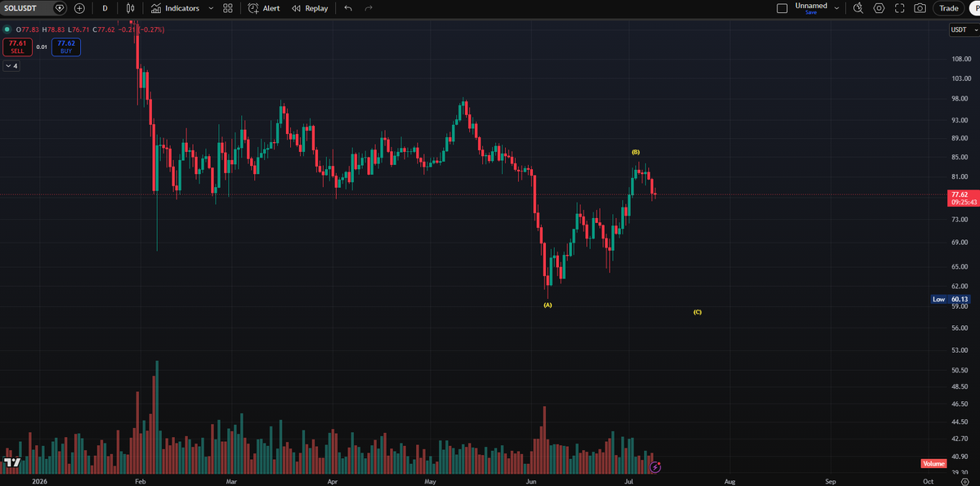Click the 77.62 BUY button
The image size is (980, 486).
pos(66,47)
